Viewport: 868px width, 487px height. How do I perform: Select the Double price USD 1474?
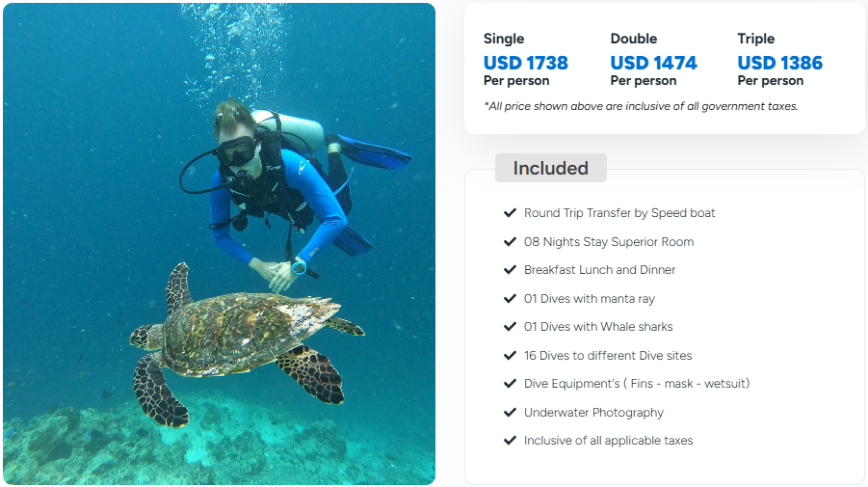coord(653,64)
